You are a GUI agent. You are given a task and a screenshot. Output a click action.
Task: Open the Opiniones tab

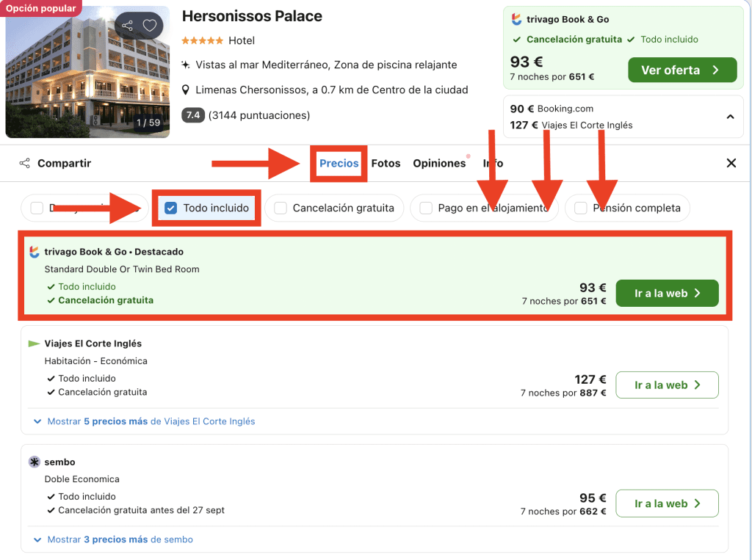coord(439,163)
